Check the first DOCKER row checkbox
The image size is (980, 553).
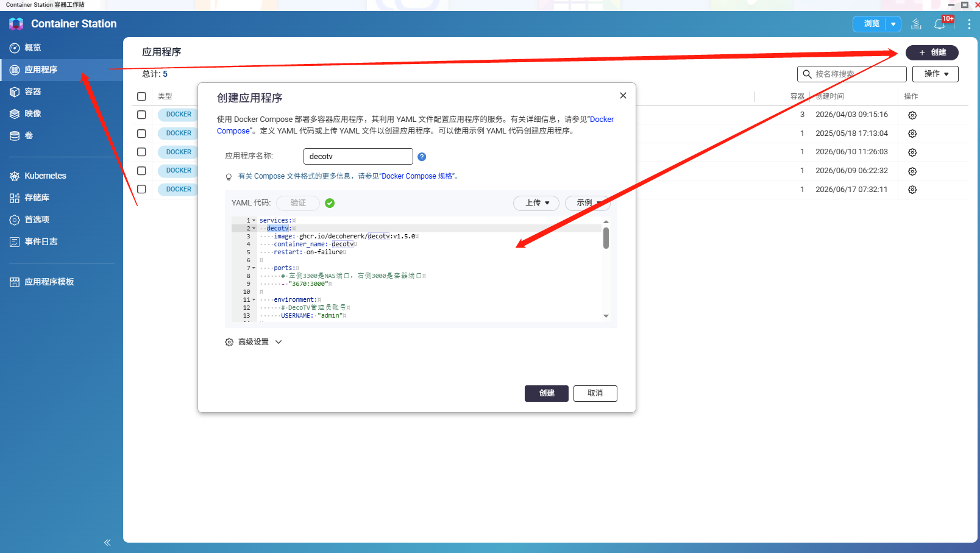tap(141, 115)
